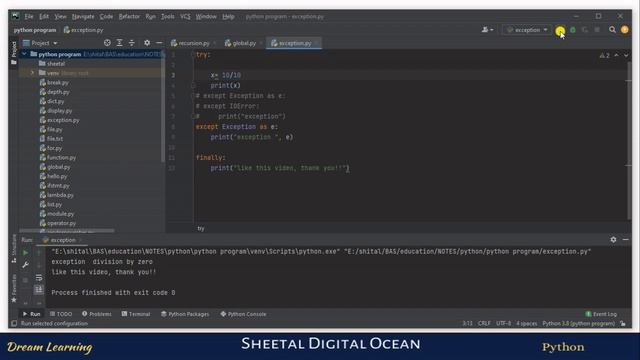Collapse the python program root folder
Image resolution: width=640 pixels, height=360 pixels.
pyautogui.click(x=24, y=54)
